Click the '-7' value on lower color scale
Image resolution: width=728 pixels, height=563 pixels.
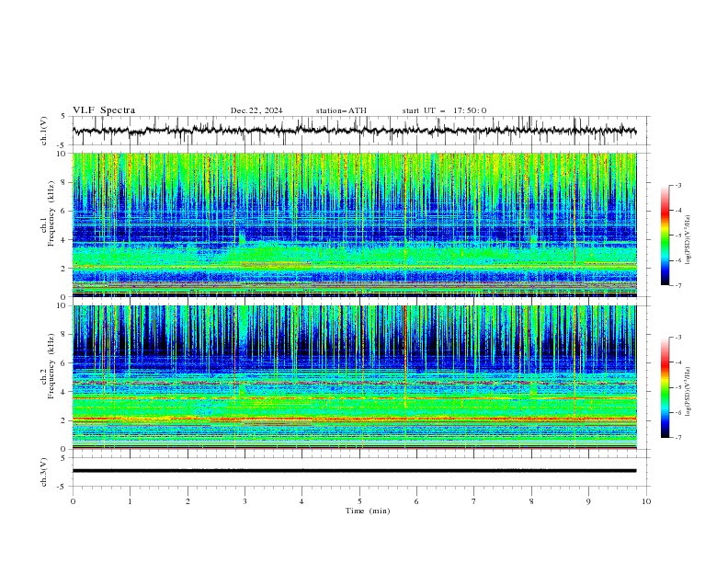click(x=678, y=438)
